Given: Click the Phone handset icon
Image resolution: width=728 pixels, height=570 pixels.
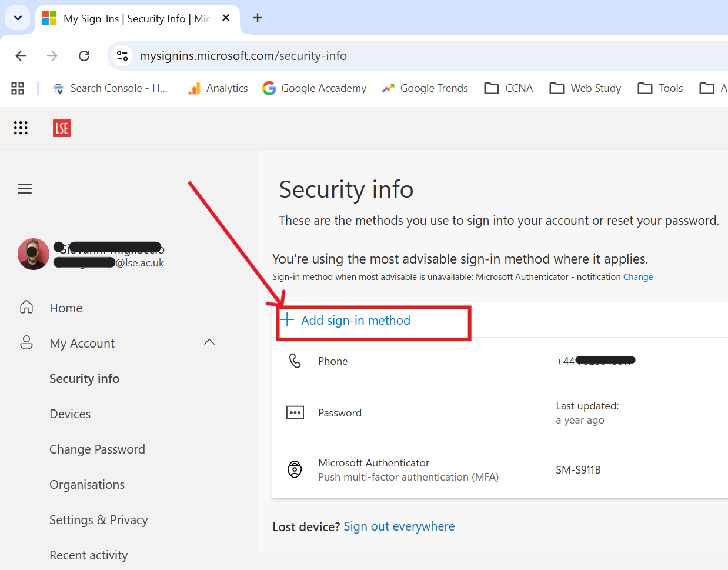Looking at the screenshot, I should [295, 361].
